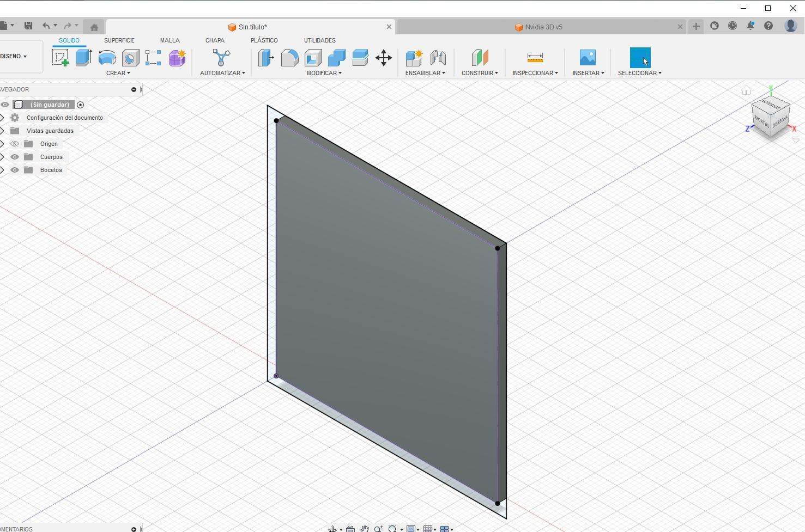Select the Combine tool

click(x=337, y=58)
